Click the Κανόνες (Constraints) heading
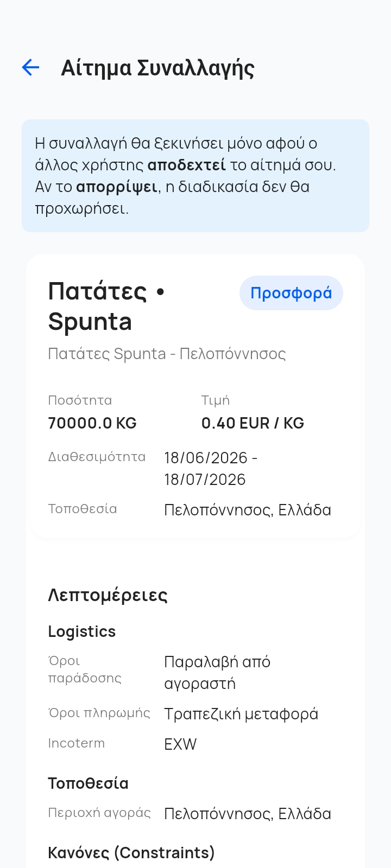Image resolution: width=391 pixels, height=868 pixels. pos(131,853)
